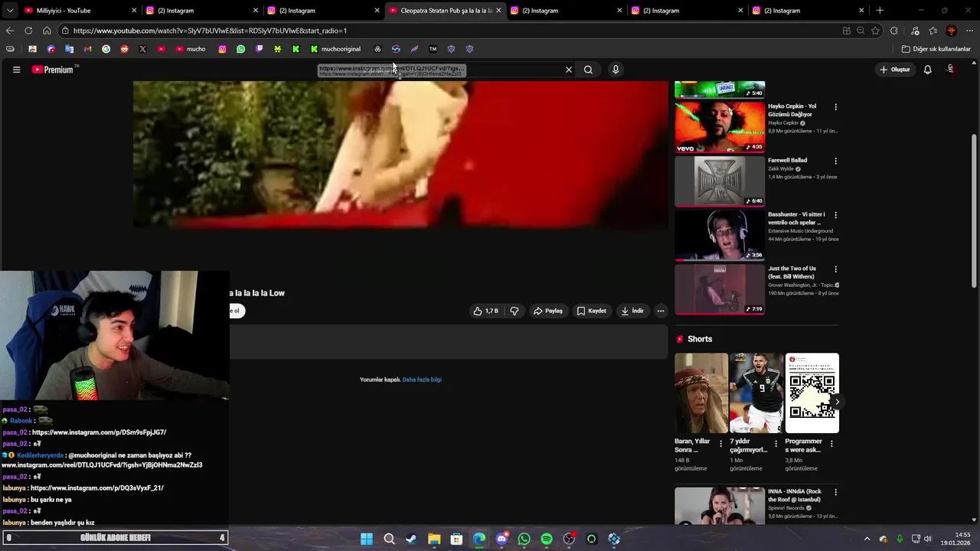Open options for Just the Two of Us
Viewport: 980px width, 551px height.
pyautogui.click(x=835, y=269)
